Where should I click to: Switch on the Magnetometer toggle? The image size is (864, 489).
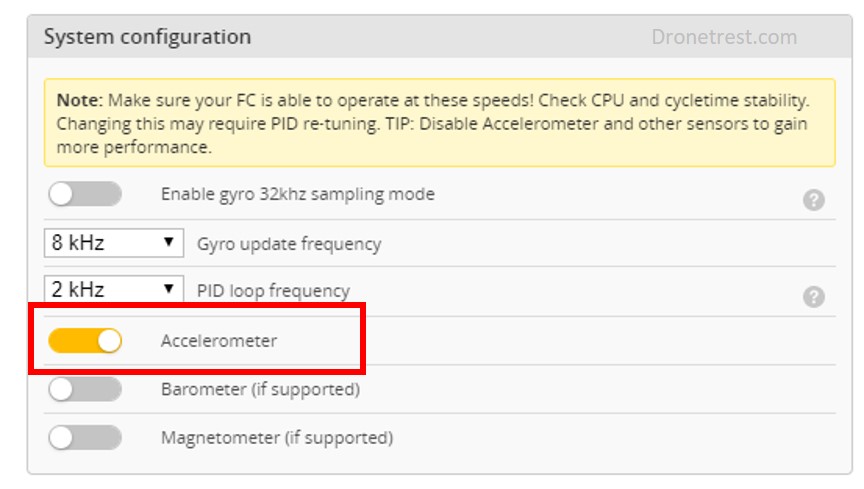coord(85,437)
